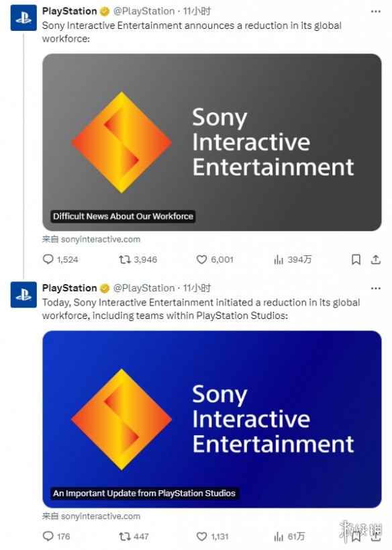
Task: Open the 11小时 timestamp on second tweet
Action: (x=197, y=288)
